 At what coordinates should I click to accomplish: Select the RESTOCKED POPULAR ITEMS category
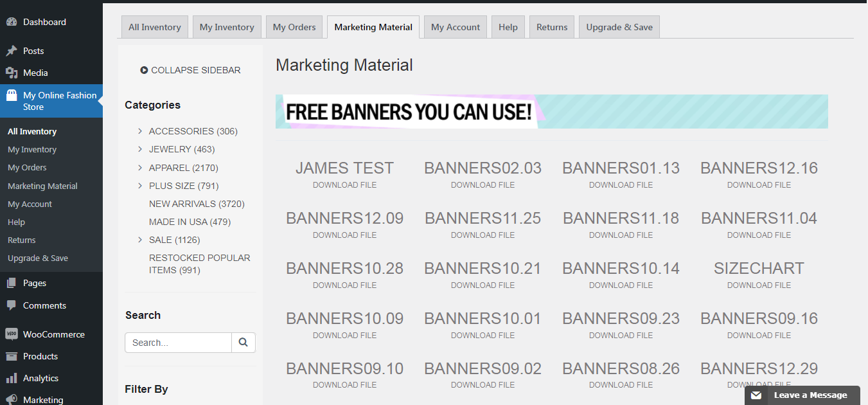[200, 264]
